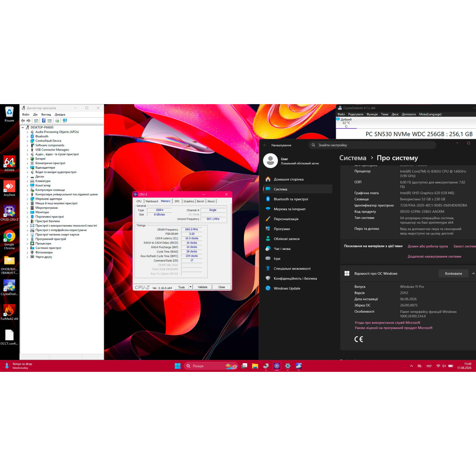
Task: Open the AnyDesk desktop shortcut
Action: (9, 188)
